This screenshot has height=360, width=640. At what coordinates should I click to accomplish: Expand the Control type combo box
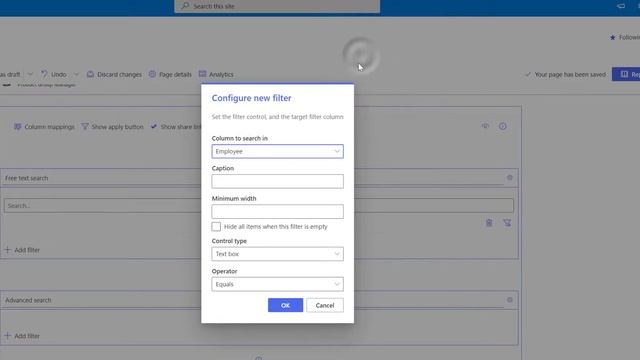click(277, 254)
